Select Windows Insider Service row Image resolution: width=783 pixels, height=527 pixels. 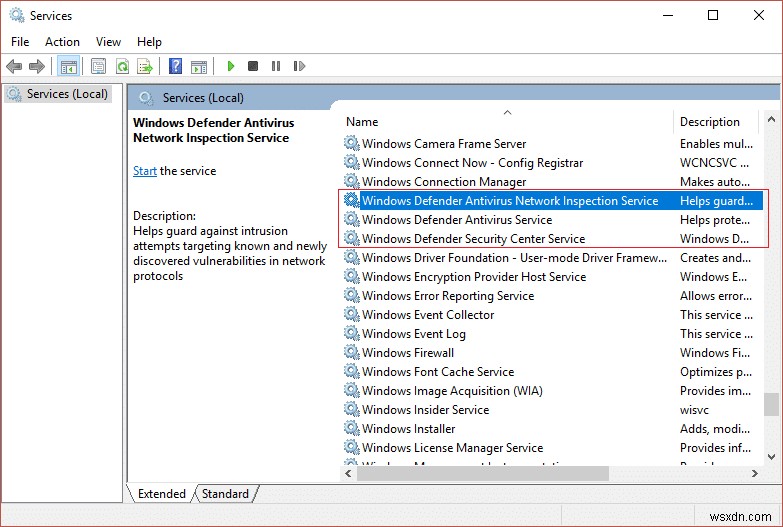552,409
